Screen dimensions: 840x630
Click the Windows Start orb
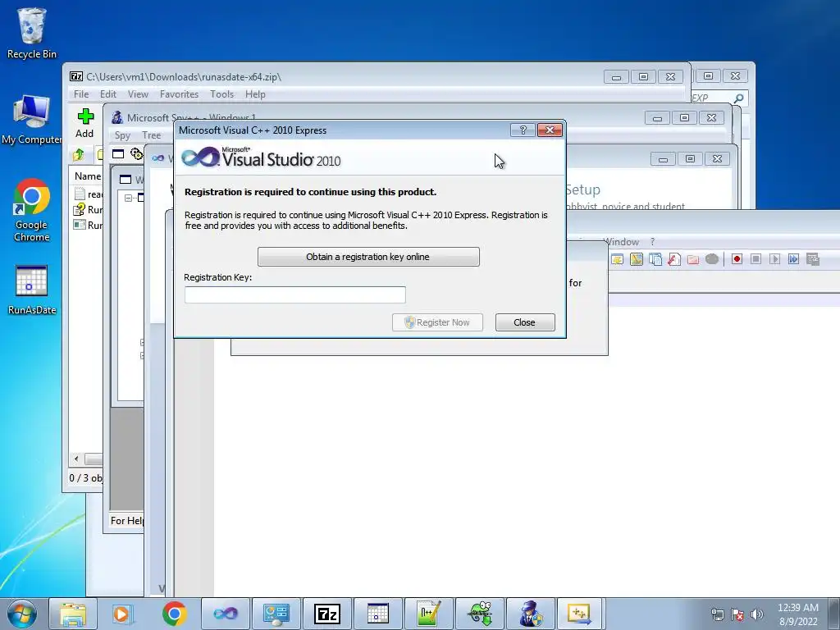(21, 614)
